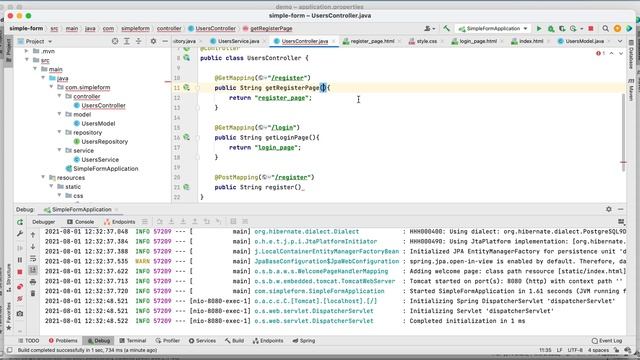Click the Debug bug icon in top toolbar

[551, 29]
